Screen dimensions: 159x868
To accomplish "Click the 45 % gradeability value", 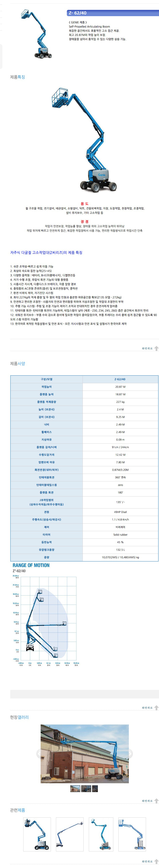I will coord(120,542).
